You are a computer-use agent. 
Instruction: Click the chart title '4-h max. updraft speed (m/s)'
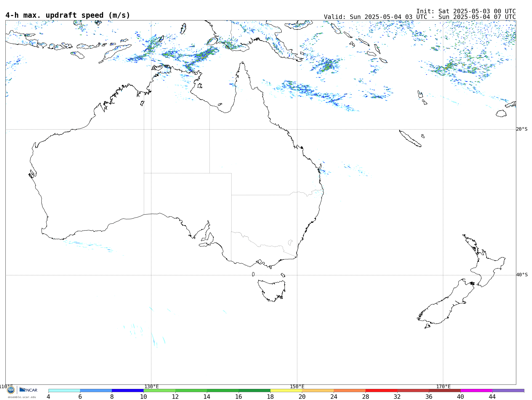(68, 15)
